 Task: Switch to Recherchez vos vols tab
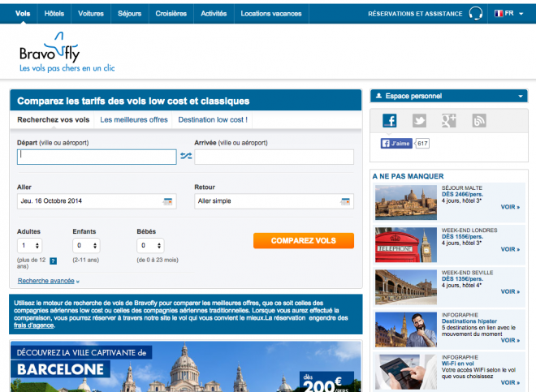click(54, 120)
